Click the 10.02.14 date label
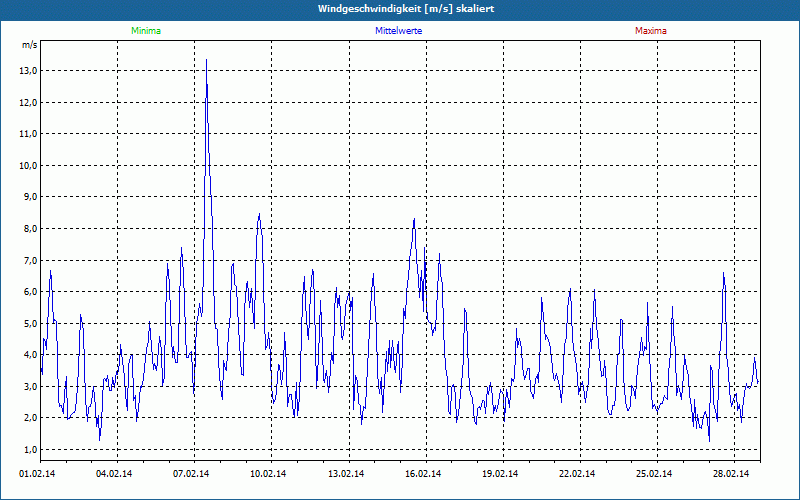This screenshot has width=800, height=500. 268,474
